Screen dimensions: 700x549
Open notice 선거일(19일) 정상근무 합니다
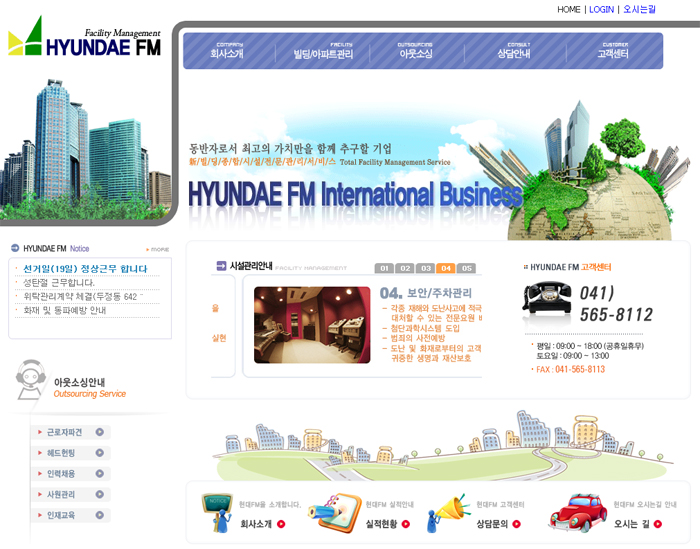(x=85, y=269)
